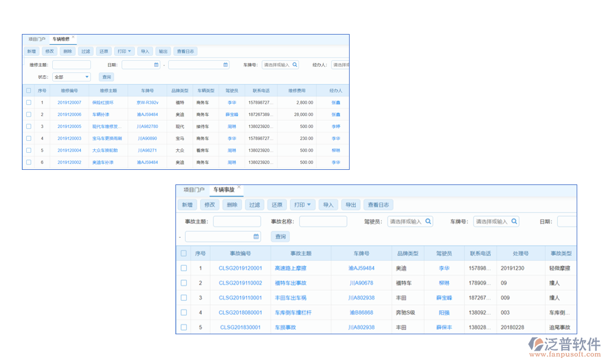The width and height of the screenshot is (607, 364).
Task: Click the 事故名称 input field
Action: click(323, 221)
